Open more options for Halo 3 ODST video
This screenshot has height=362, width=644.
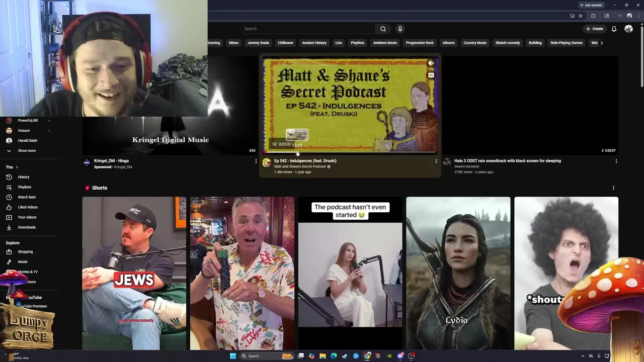[616, 161]
